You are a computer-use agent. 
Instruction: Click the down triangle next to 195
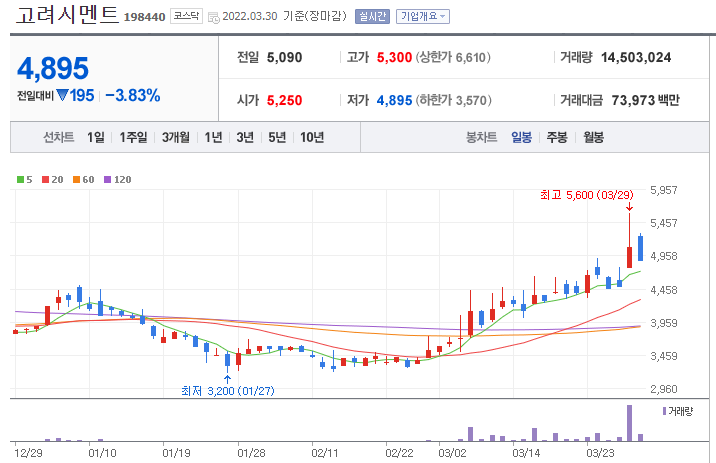(63, 95)
